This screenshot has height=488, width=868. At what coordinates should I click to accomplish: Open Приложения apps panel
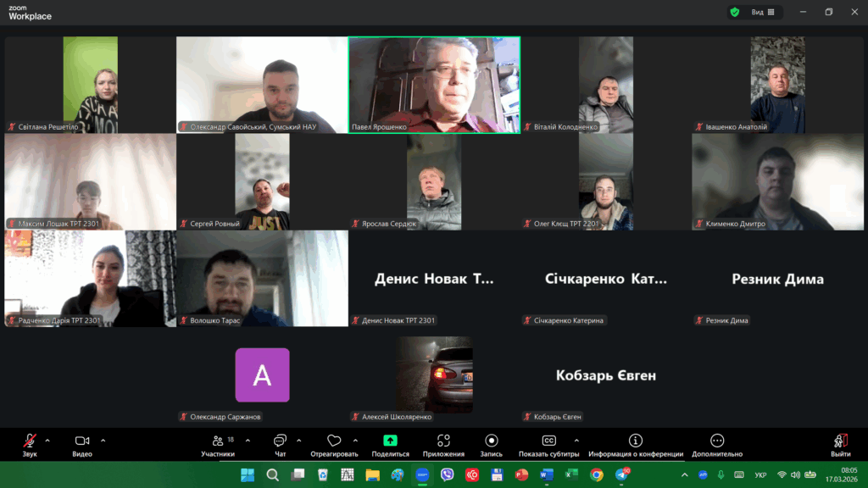(x=443, y=444)
